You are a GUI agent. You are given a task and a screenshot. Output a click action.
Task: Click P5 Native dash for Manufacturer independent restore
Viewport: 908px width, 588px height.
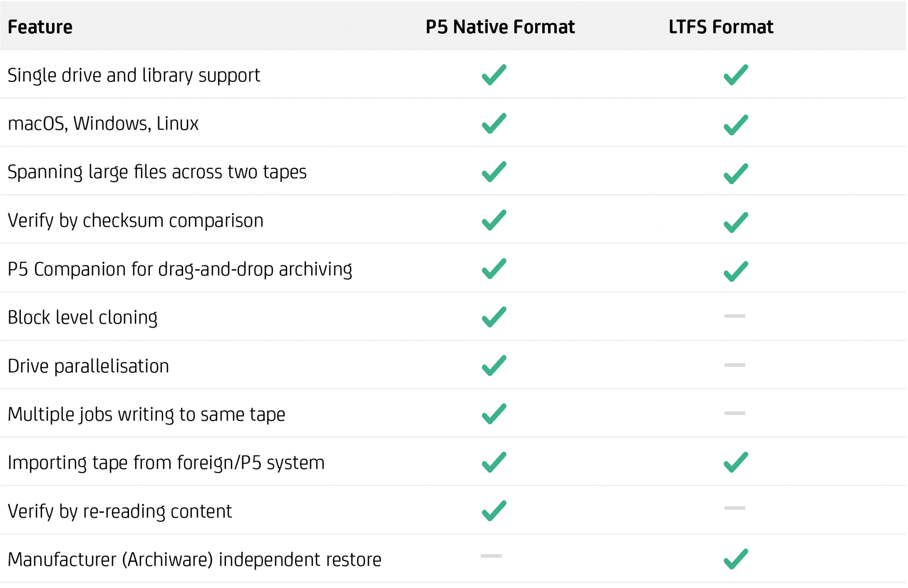pos(491,556)
